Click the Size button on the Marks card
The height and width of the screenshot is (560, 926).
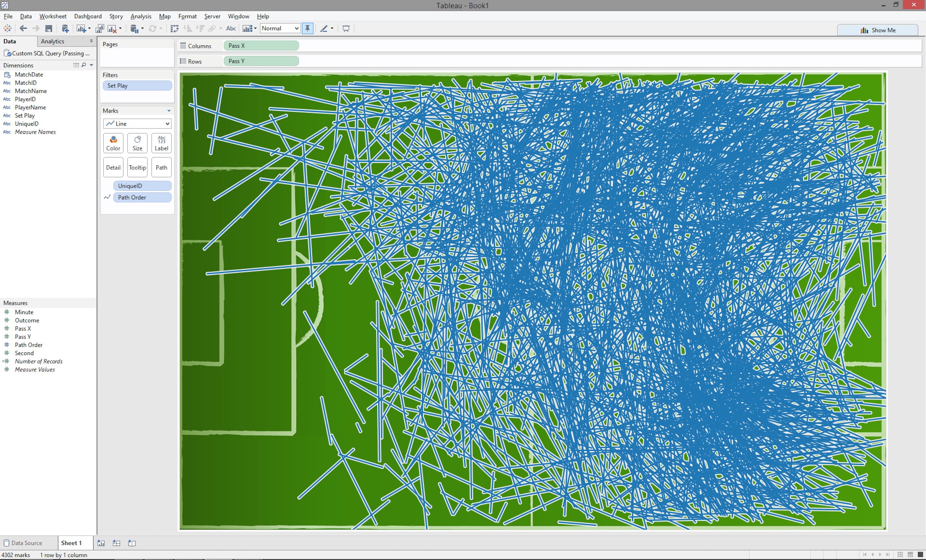tap(138, 143)
